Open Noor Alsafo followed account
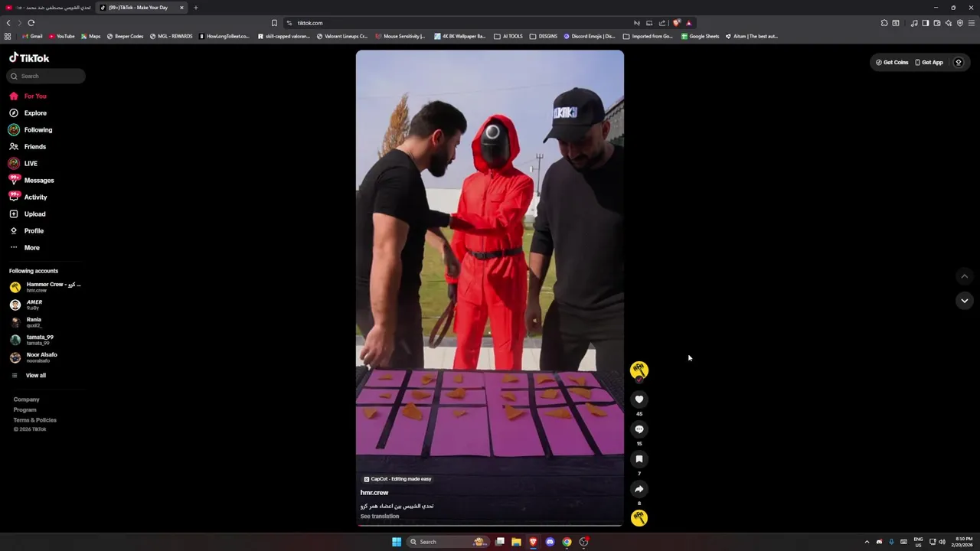 (34, 357)
